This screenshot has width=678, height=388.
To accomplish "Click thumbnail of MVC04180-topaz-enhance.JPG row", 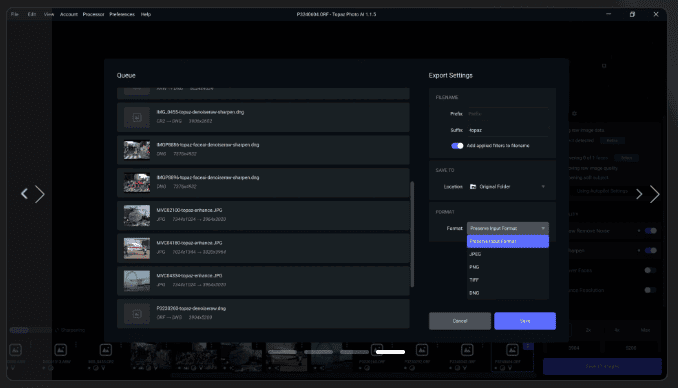I will (137, 248).
